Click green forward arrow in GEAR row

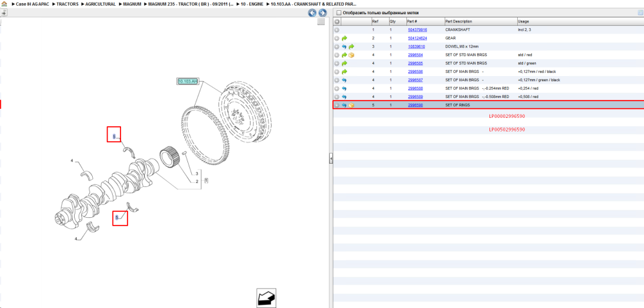click(x=344, y=38)
